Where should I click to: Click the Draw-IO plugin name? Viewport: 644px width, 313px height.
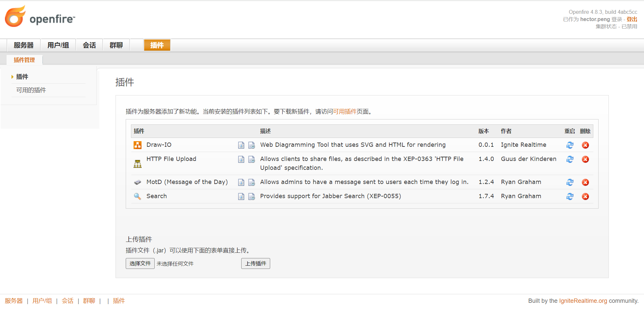point(159,145)
